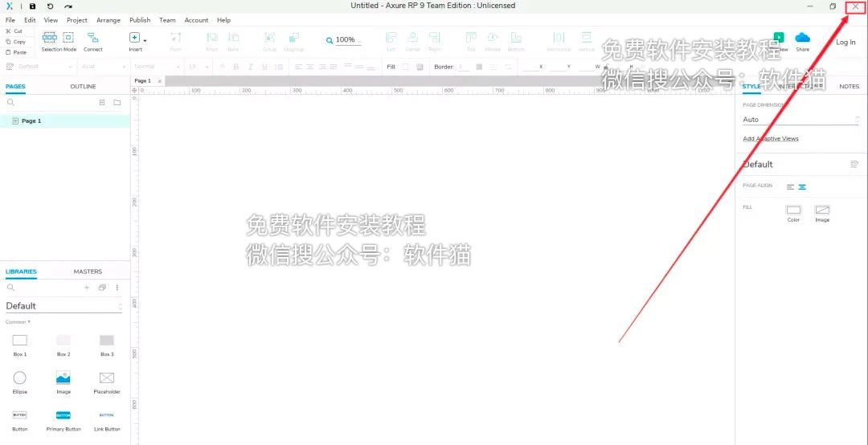Click the Add Library plus icon

86,288
